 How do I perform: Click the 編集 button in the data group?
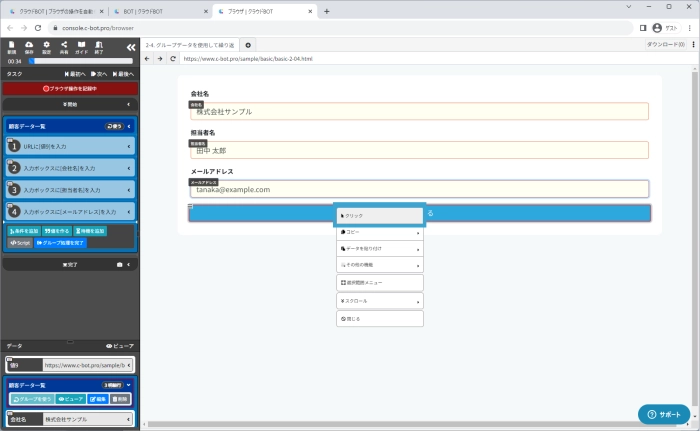pyautogui.click(x=98, y=398)
